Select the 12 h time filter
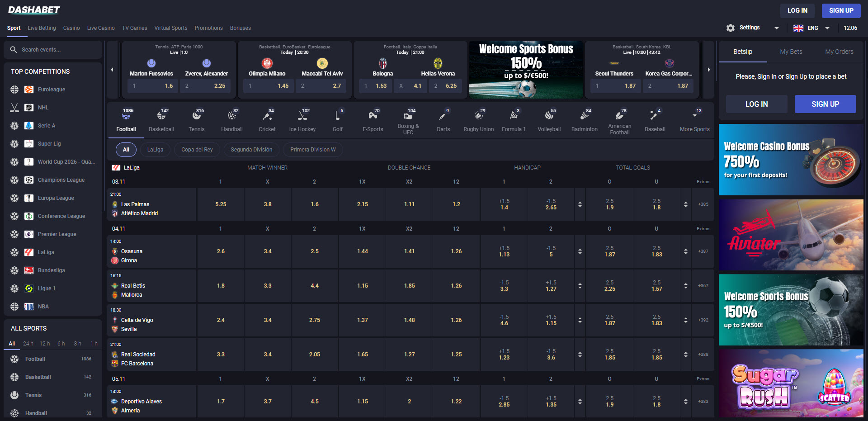 pos(45,344)
